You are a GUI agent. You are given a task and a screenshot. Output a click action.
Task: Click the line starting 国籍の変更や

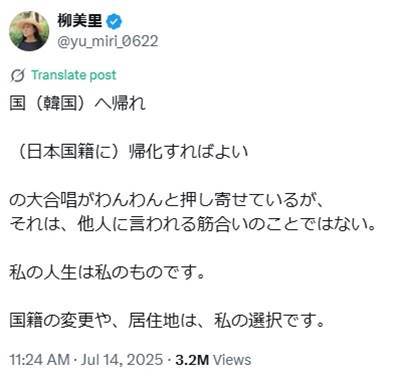coord(167,321)
